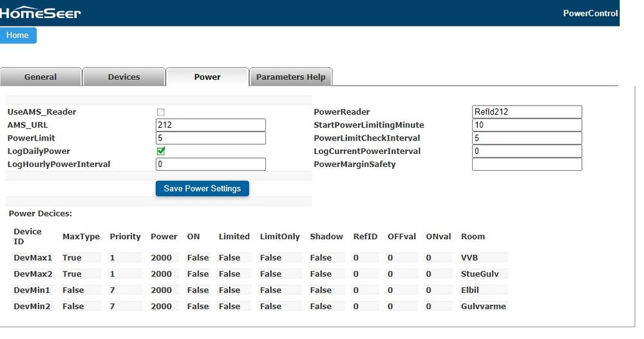
Task: Click the PowerControl title link
Action: 590,14
